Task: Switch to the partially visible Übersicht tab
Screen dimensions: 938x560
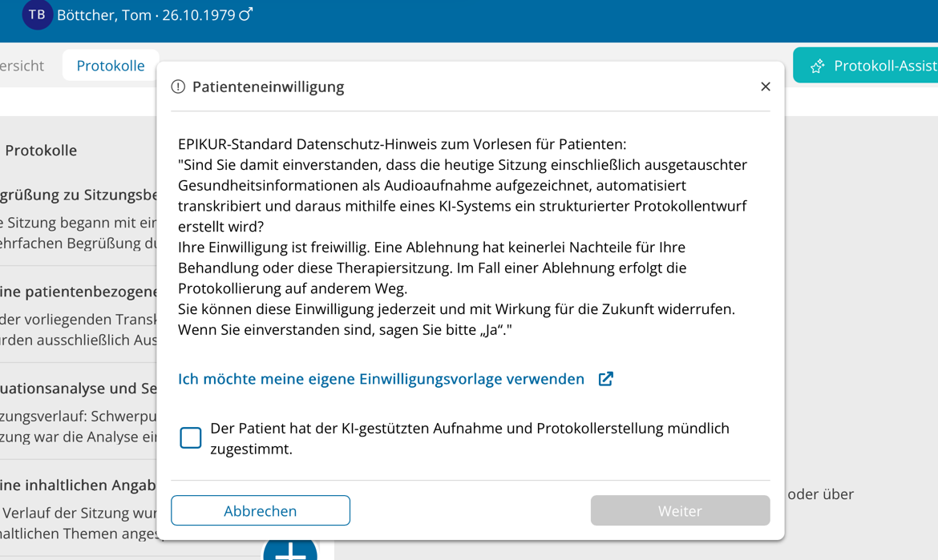Action: [22, 65]
